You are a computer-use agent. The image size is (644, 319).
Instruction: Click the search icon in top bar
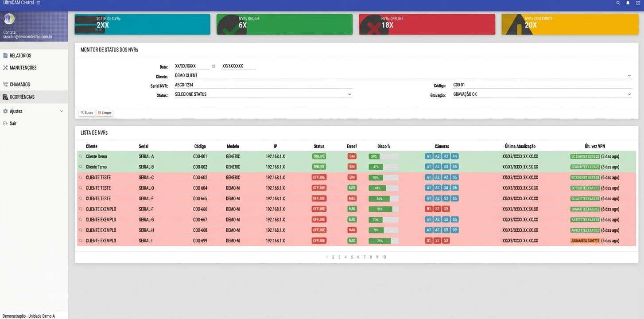point(618,3)
